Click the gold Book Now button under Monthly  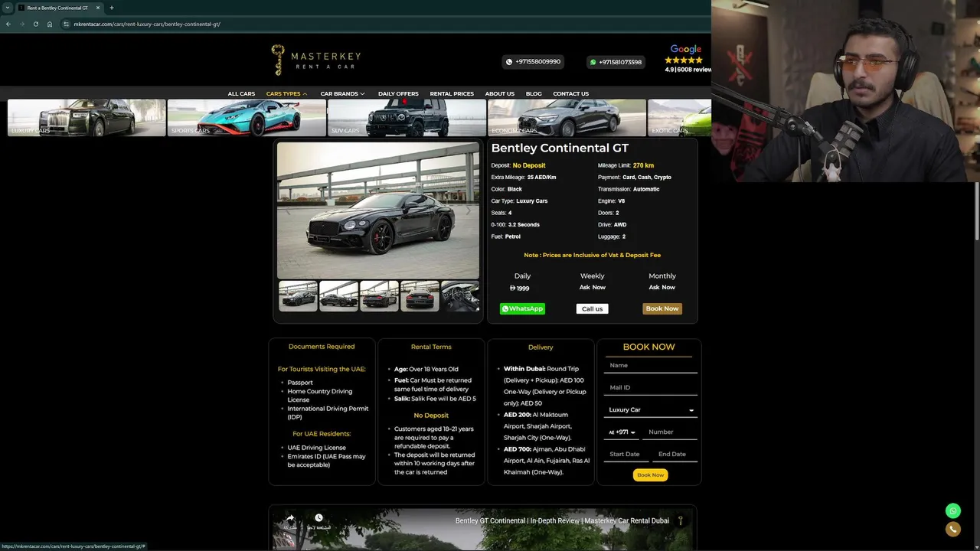pos(662,308)
